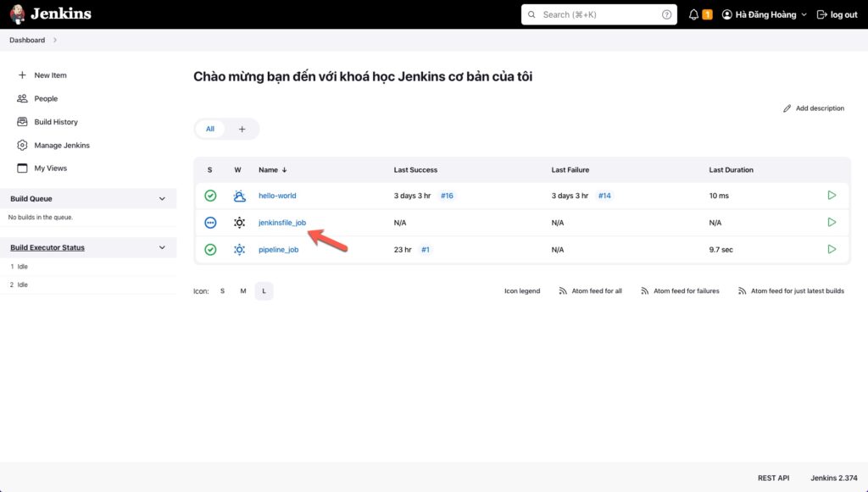
Task: Add a new view with plus tab
Action: click(242, 129)
